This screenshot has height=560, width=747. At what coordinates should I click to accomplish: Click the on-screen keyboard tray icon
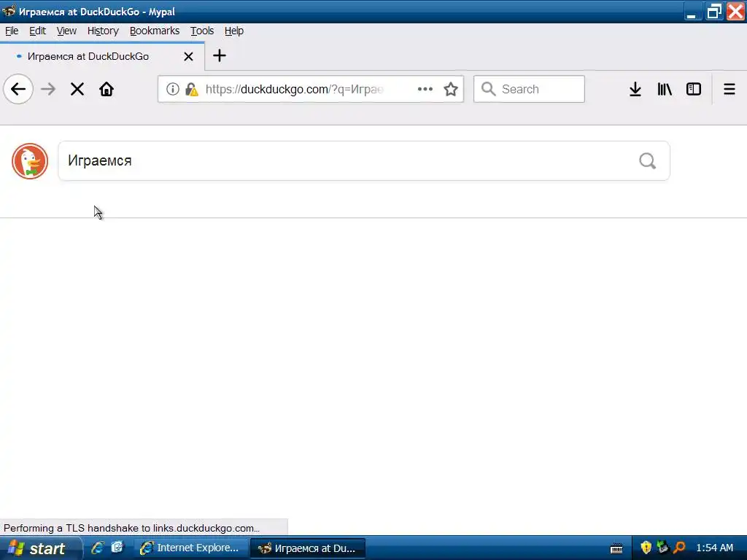tap(616, 548)
